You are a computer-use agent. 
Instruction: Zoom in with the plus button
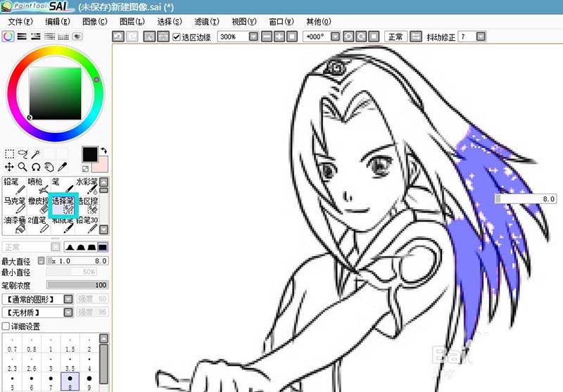pyautogui.click(x=279, y=37)
